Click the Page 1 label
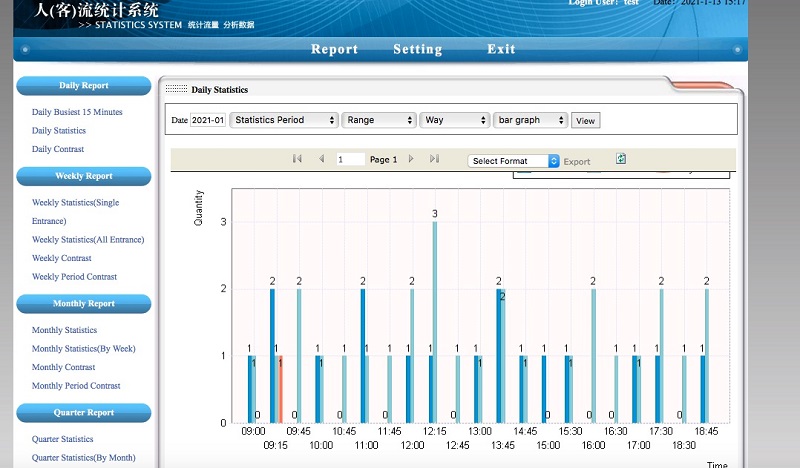The height and width of the screenshot is (468, 800). pyautogui.click(x=383, y=159)
